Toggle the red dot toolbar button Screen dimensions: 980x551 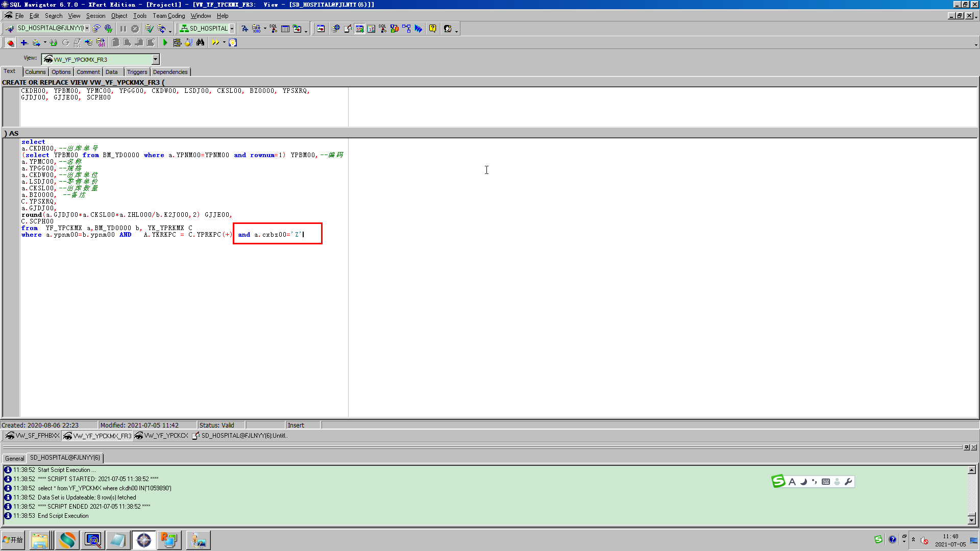click(x=10, y=43)
